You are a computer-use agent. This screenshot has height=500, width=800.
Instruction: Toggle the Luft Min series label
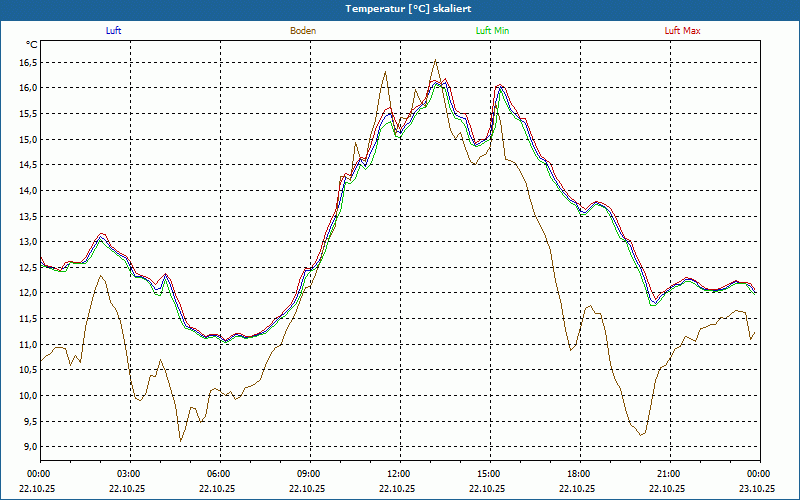pyautogui.click(x=493, y=31)
